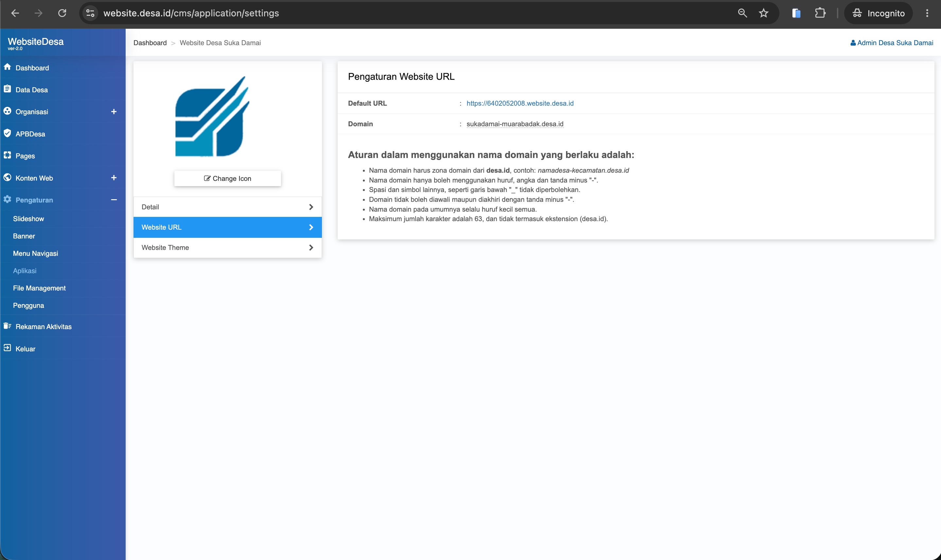
Task: Click the address bar URL field
Action: coord(415,13)
